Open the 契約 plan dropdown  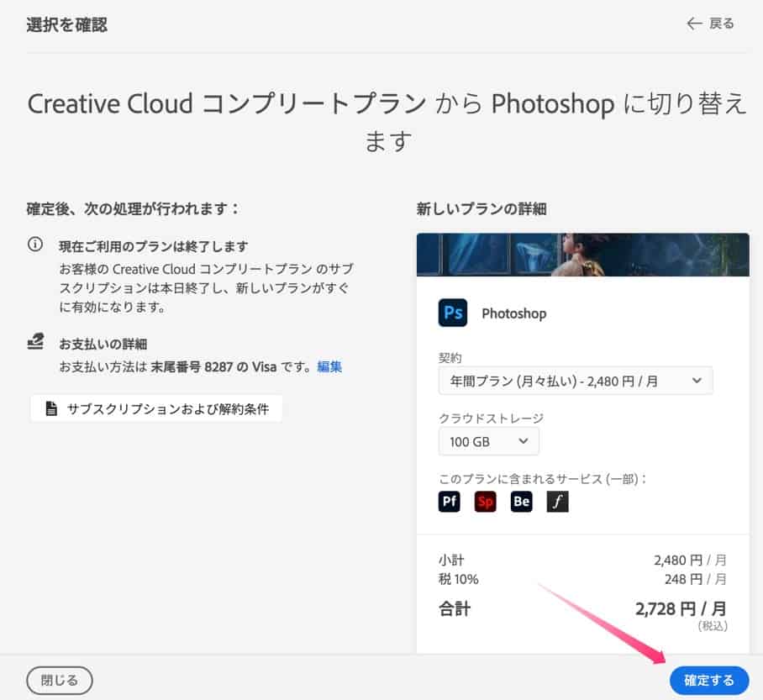(575, 381)
